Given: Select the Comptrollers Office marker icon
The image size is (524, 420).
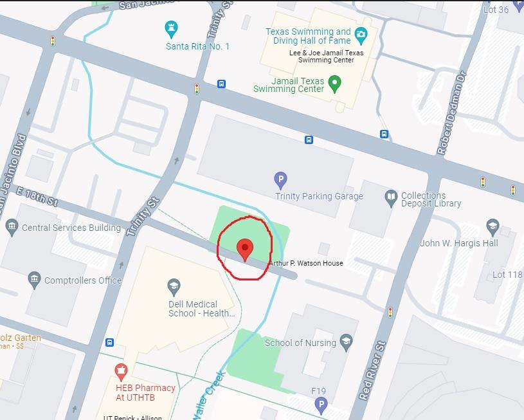Looking at the screenshot, I should pyautogui.click(x=35, y=280).
